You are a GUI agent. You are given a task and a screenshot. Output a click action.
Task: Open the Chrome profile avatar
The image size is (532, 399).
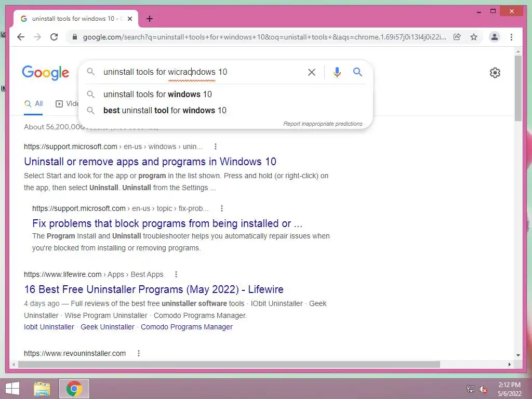[x=495, y=37]
